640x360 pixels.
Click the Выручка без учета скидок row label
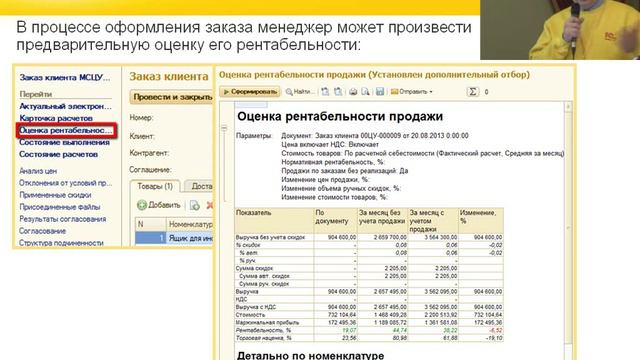(x=270, y=237)
